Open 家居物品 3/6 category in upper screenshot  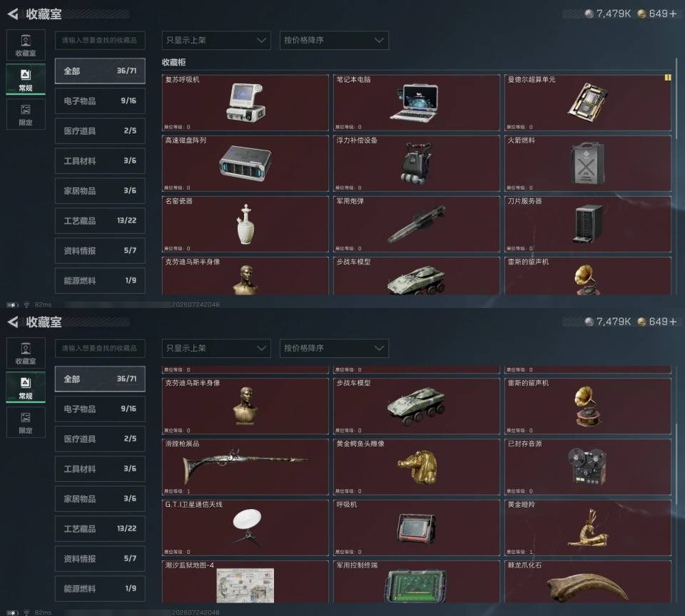coord(100,191)
